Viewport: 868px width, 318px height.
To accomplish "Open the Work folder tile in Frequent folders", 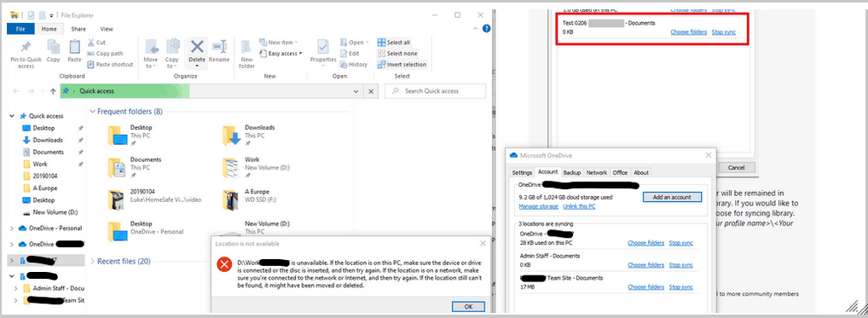I will tap(255, 168).
